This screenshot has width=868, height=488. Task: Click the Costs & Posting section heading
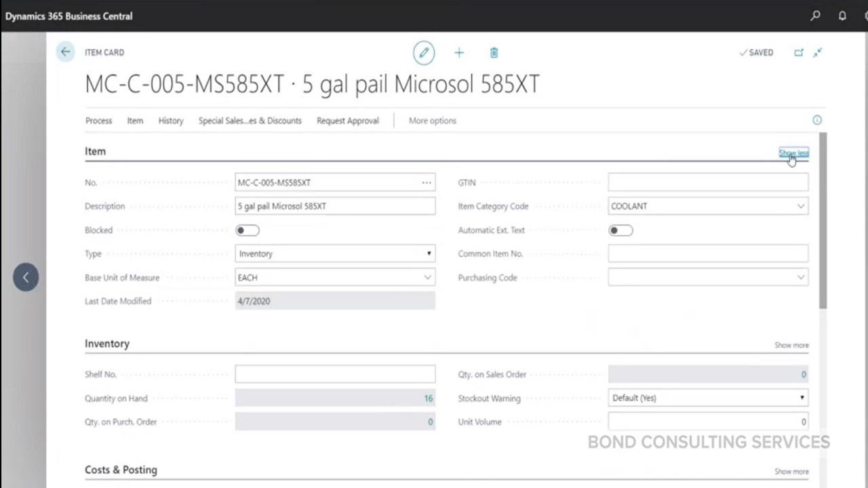pyautogui.click(x=121, y=470)
